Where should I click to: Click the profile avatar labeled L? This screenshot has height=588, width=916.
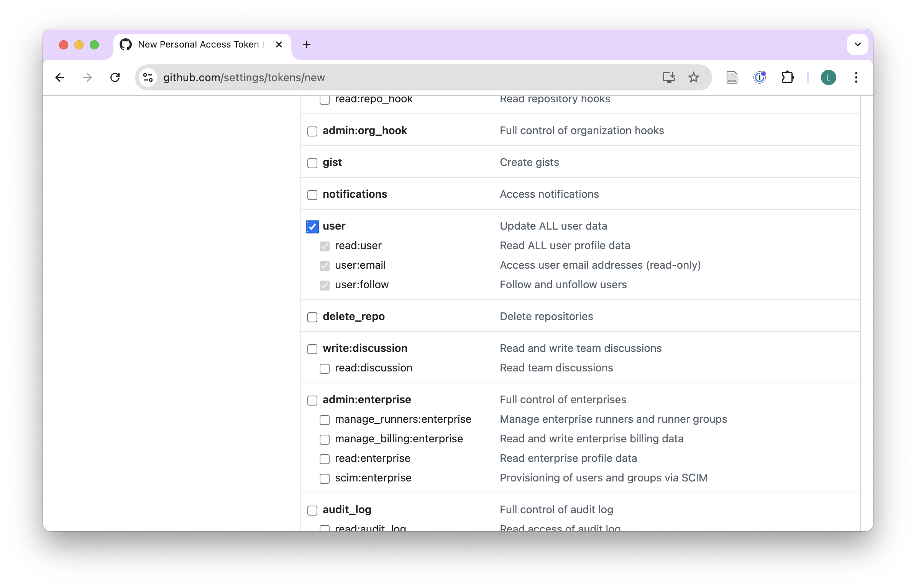828,77
